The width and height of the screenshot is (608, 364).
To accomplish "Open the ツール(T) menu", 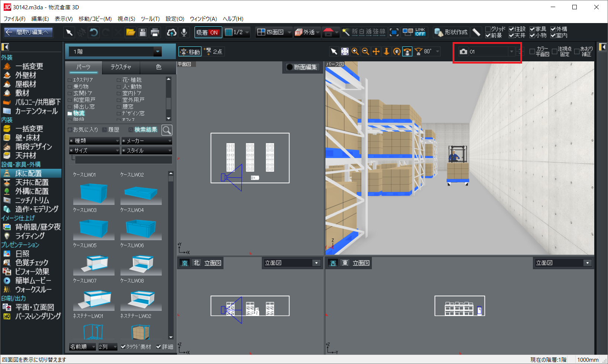I will point(150,19).
